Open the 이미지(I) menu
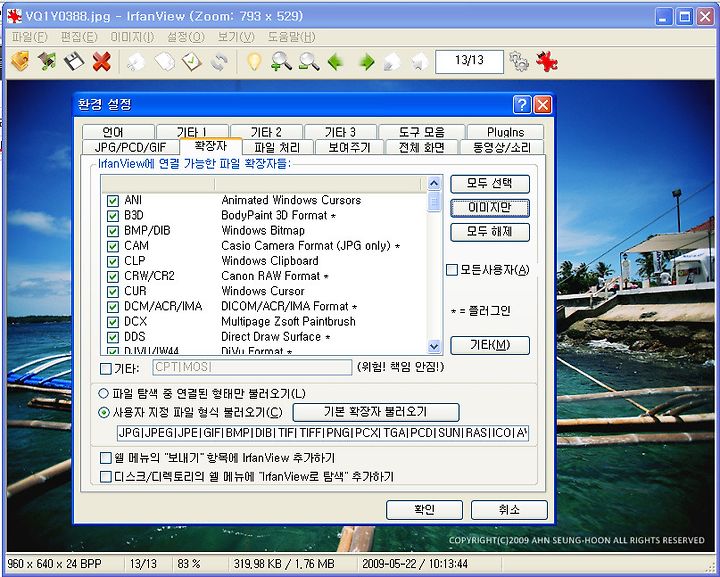 click(x=133, y=37)
